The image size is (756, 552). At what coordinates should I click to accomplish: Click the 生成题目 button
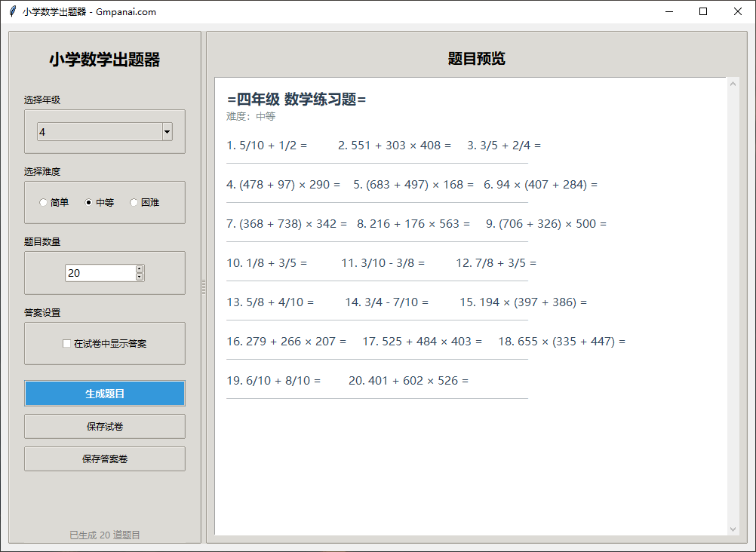pos(104,393)
